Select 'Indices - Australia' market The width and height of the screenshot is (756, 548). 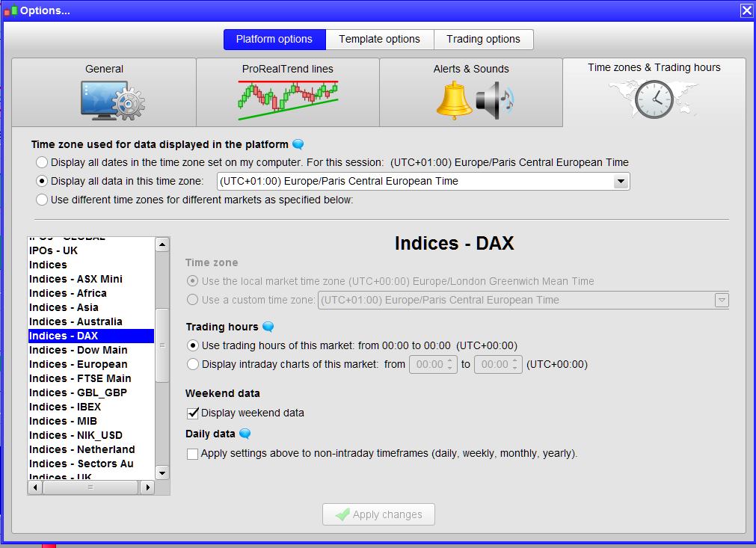click(x=91, y=322)
